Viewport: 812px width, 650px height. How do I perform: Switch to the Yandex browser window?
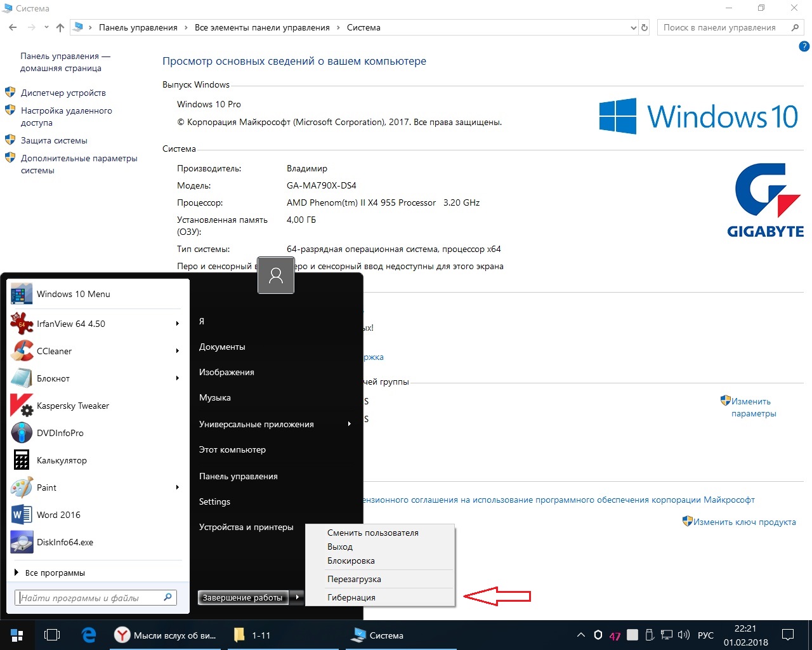[166, 635]
